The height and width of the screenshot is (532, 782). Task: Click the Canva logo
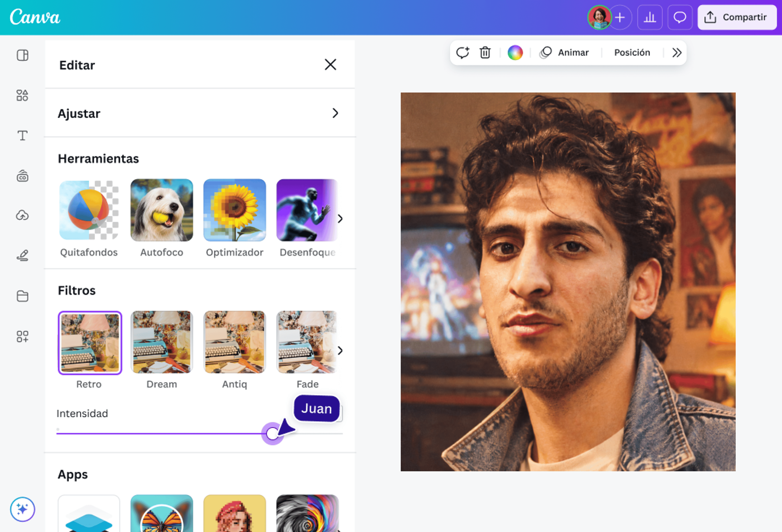click(35, 17)
